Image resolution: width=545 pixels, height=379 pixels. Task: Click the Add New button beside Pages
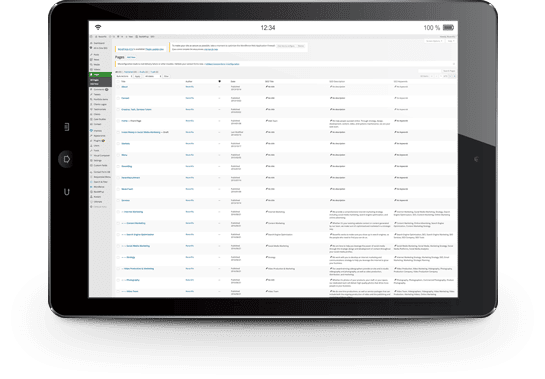131,57
